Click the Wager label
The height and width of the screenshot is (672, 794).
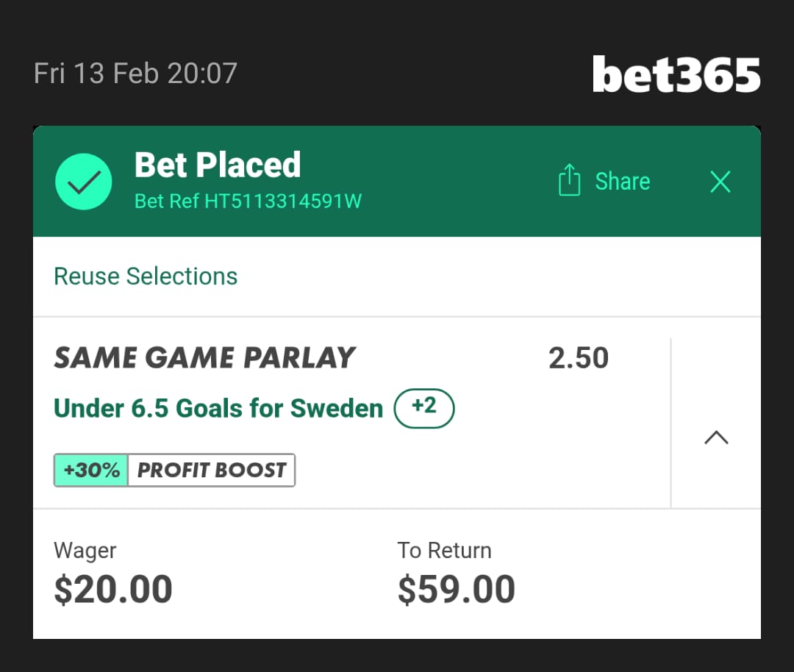click(x=85, y=551)
